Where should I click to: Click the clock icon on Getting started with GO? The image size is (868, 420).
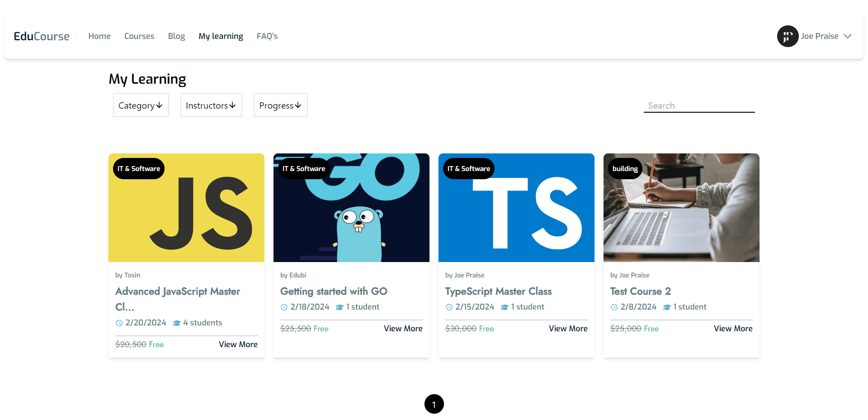pyautogui.click(x=284, y=307)
